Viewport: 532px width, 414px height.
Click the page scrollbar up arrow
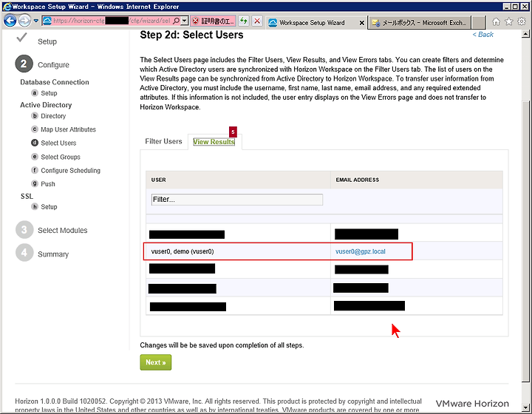[525, 34]
